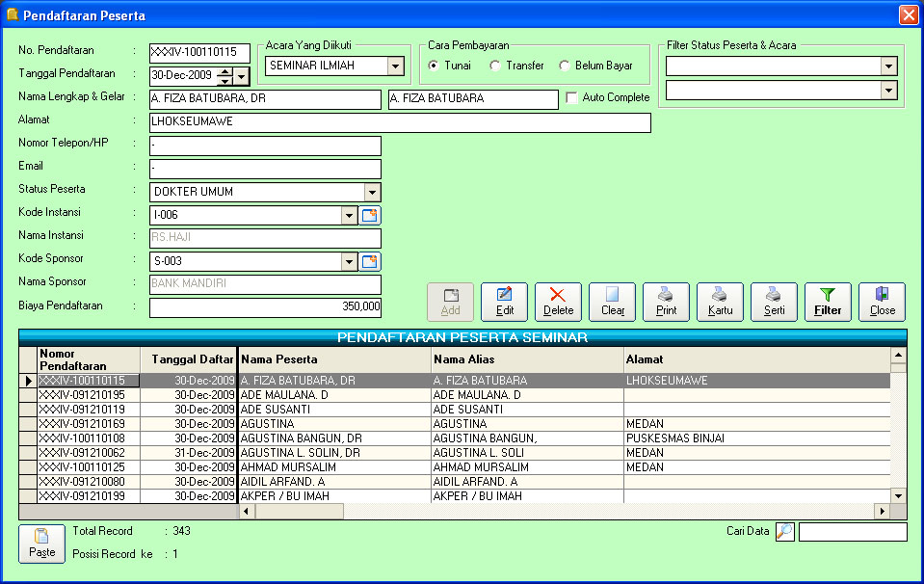Print participant card with Kartu button

point(720,302)
